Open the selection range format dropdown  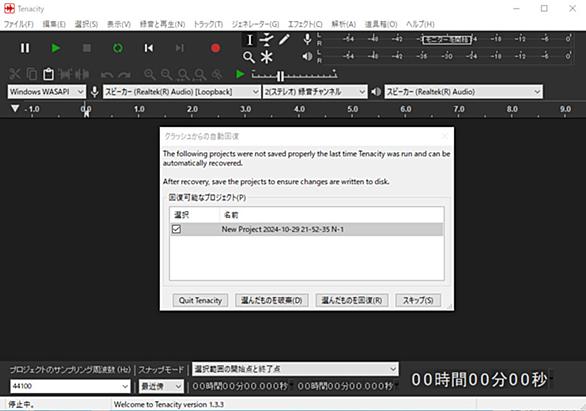click(295, 369)
